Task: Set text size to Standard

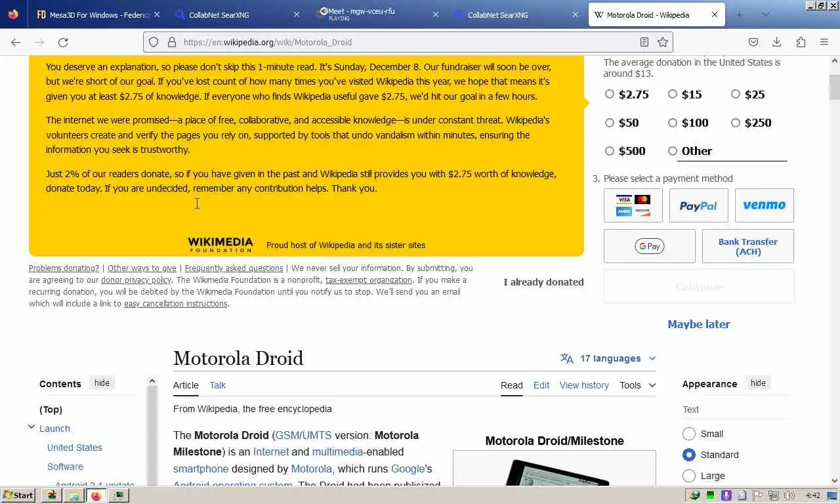Action: [689, 455]
